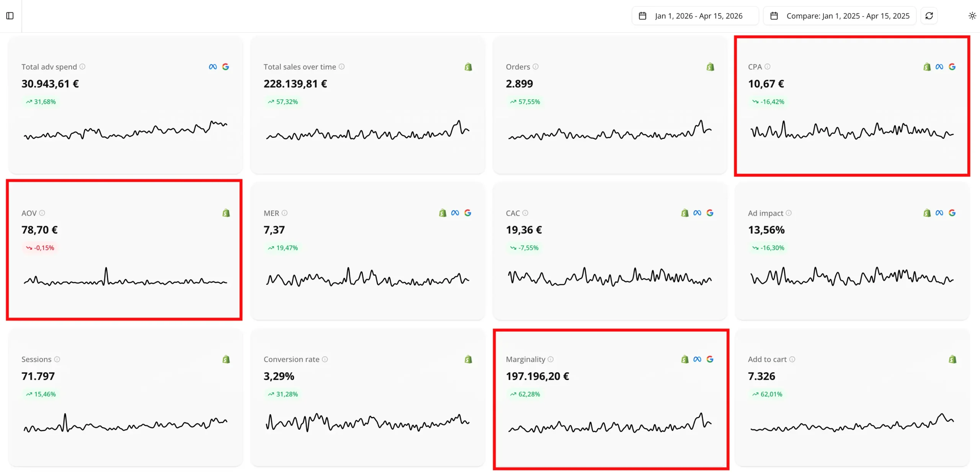Click the Shopify icon on Ad impact card
Viewport: 980px width, 473px height.
click(x=927, y=213)
